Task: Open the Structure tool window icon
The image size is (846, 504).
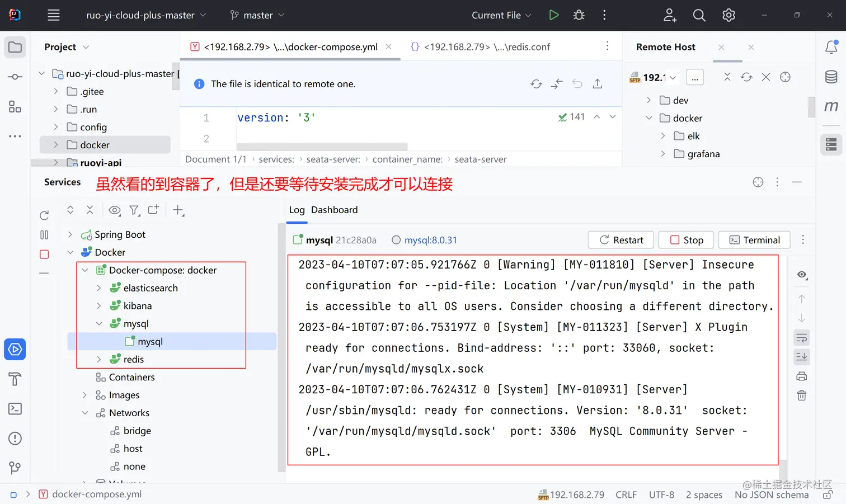Action: point(15,106)
